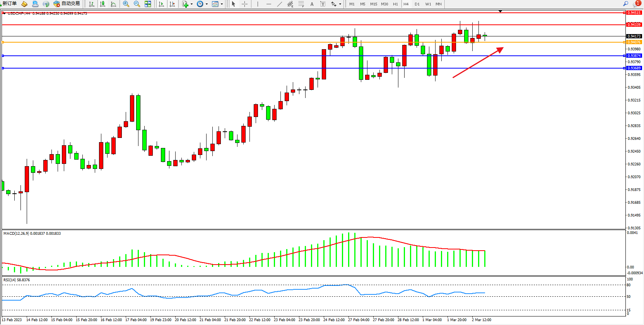Toggle chart auto scroll

click(x=161, y=4)
